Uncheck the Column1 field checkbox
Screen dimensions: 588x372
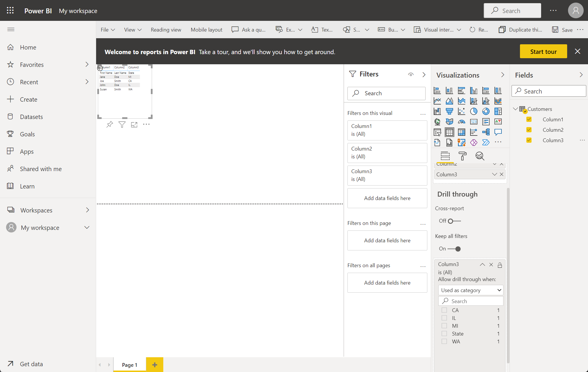pyautogui.click(x=529, y=119)
